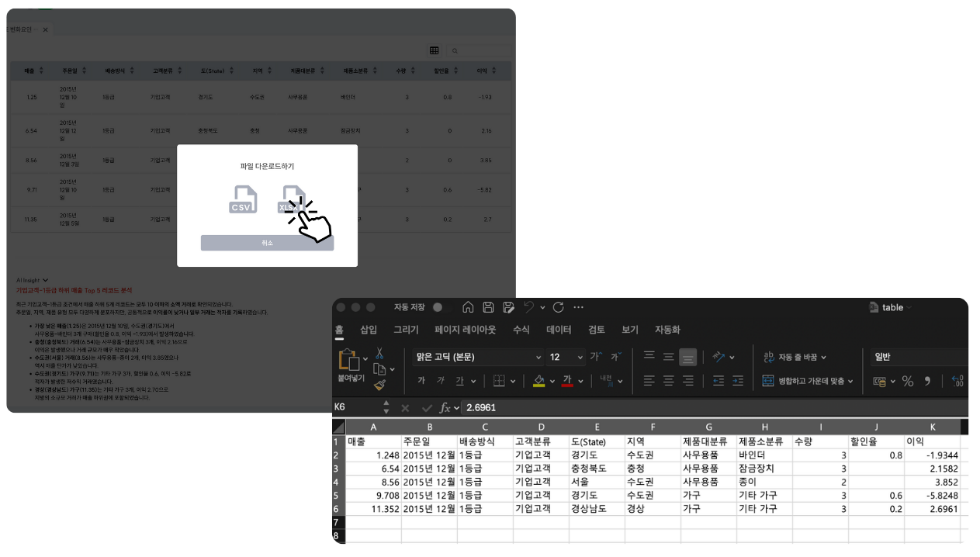Screen dimensions: 980x557
Task: Open the 페이지 레이아웃 ribbon tab
Action: (466, 330)
